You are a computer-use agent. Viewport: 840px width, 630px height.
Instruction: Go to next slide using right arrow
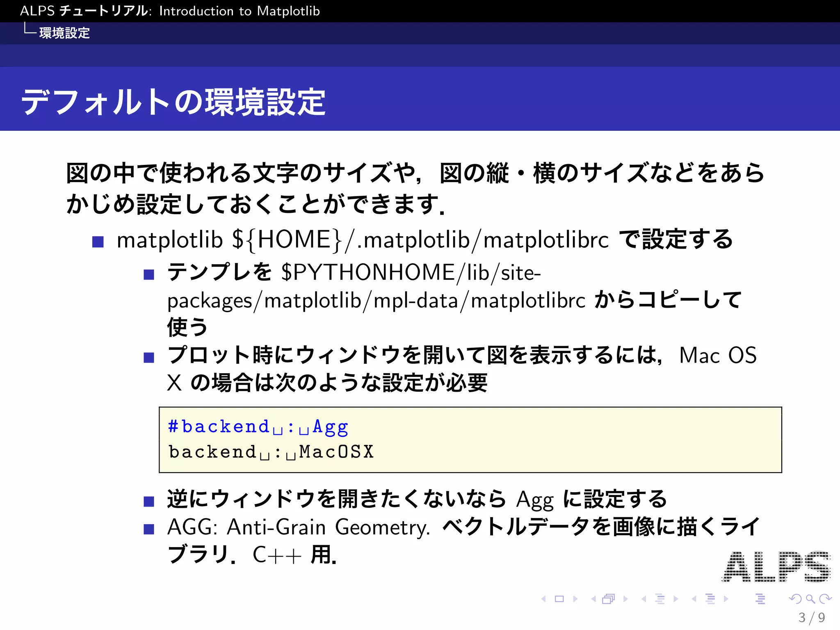pos(575,599)
